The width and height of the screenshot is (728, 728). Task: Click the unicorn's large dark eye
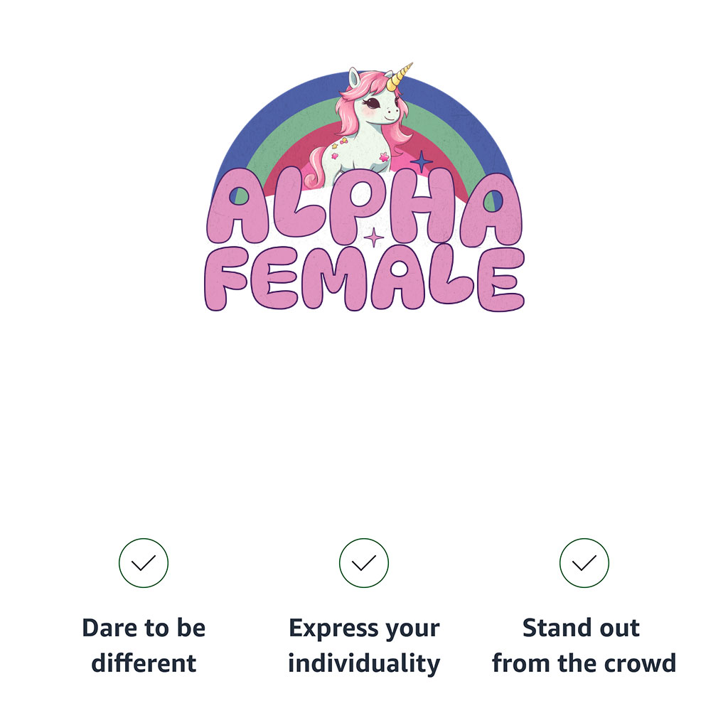point(373,102)
